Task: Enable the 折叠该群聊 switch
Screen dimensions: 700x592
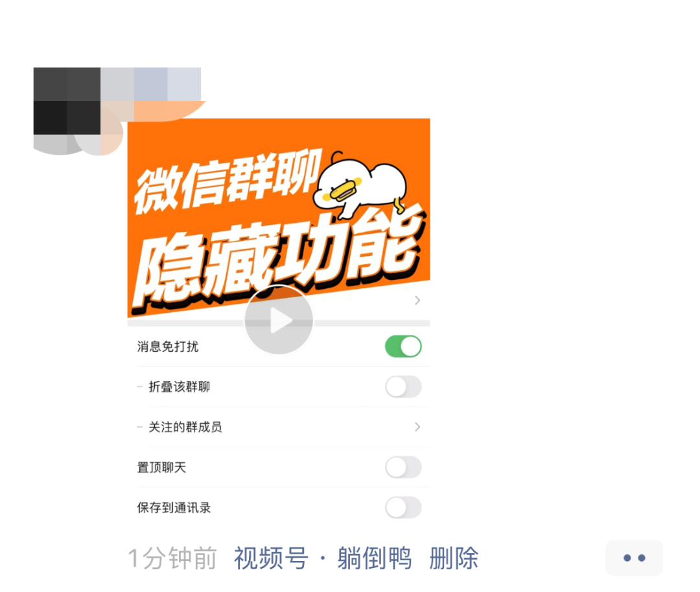Action: tap(403, 386)
